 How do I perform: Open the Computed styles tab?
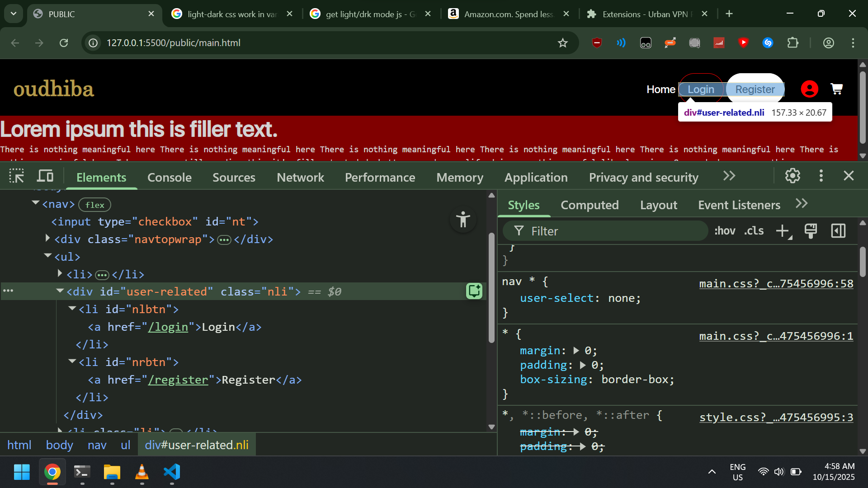[x=590, y=205]
